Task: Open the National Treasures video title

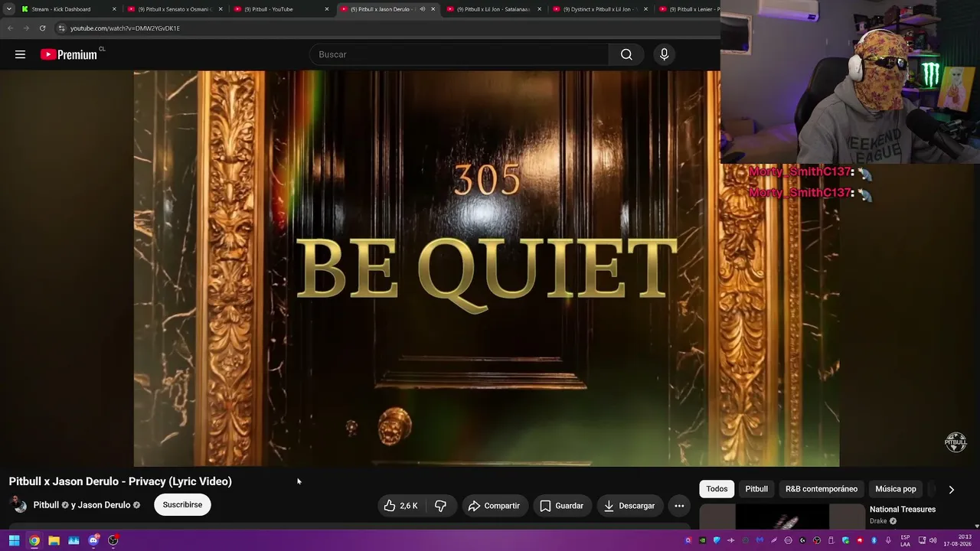Action: pos(903,510)
